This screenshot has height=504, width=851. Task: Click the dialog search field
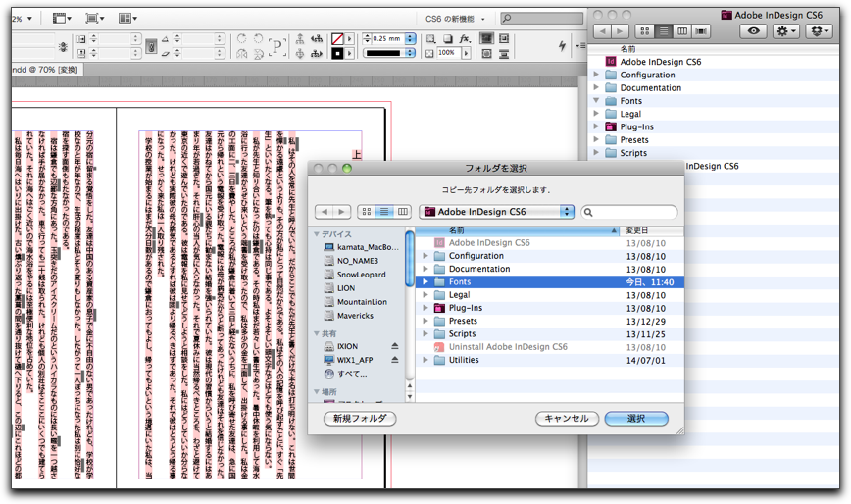tap(629, 212)
